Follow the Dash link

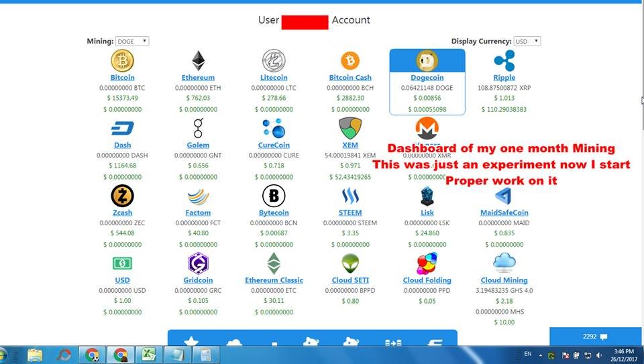(122, 145)
